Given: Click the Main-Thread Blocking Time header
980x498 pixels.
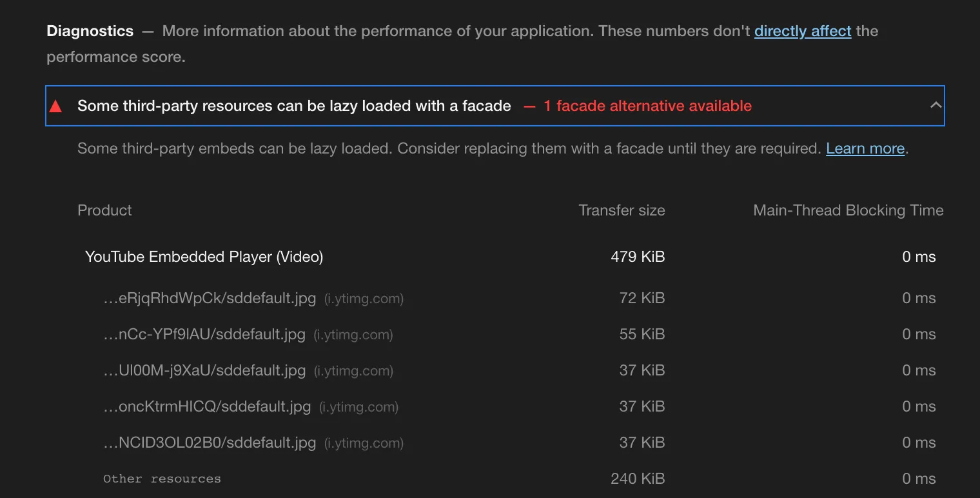Looking at the screenshot, I should coord(848,210).
